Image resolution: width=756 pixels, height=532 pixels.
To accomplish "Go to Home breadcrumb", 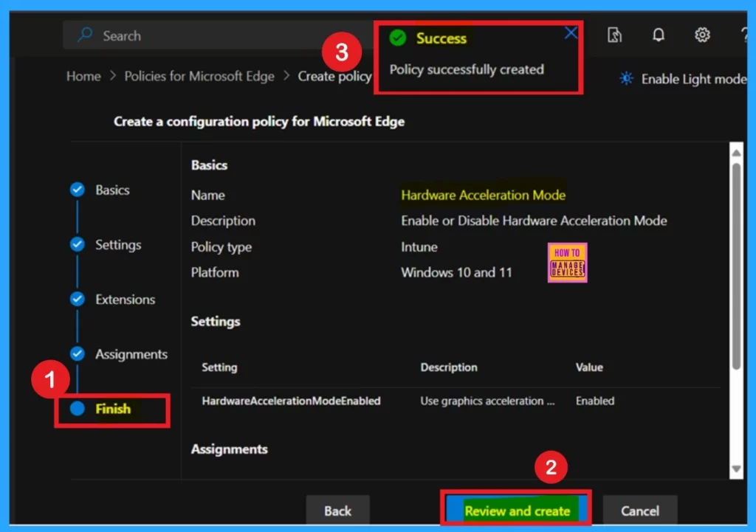I will [x=83, y=76].
